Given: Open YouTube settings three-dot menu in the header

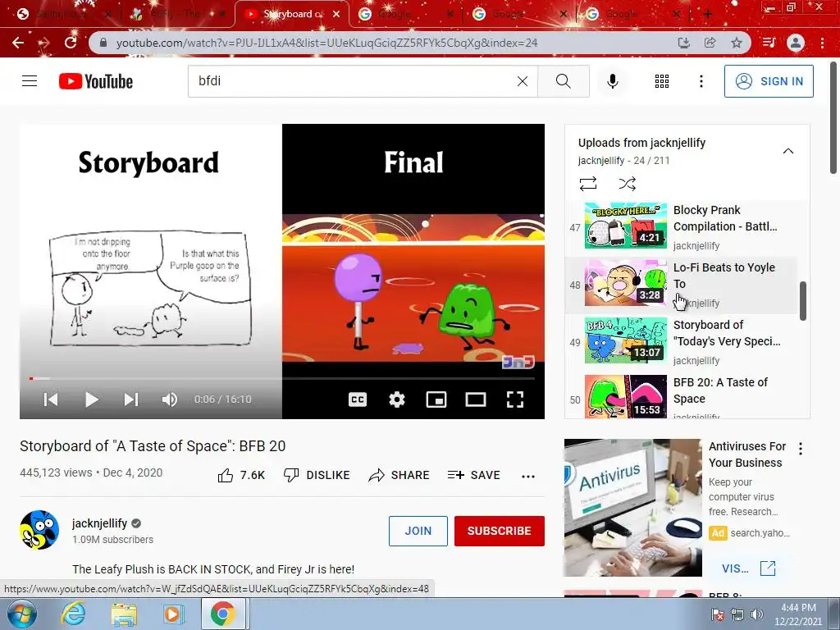Looking at the screenshot, I should tap(701, 81).
